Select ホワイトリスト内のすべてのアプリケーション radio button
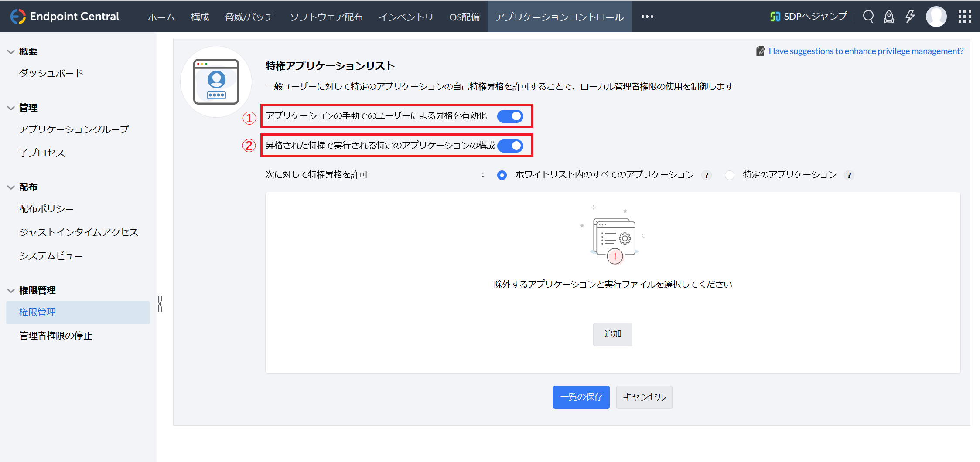 pyautogui.click(x=502, y=175)
